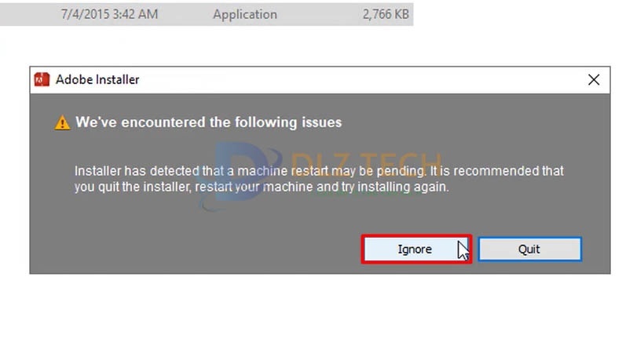The width and height of the screenshot is (644, 353).
Task: Click the issues heading text
Action: [x=209, y=122]
